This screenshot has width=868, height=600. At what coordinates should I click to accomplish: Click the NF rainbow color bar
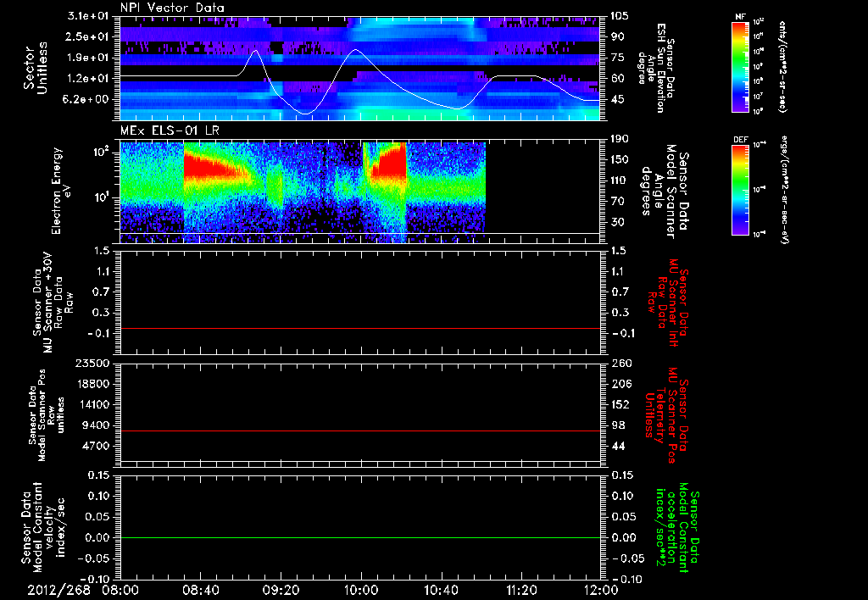coord(740,66)
